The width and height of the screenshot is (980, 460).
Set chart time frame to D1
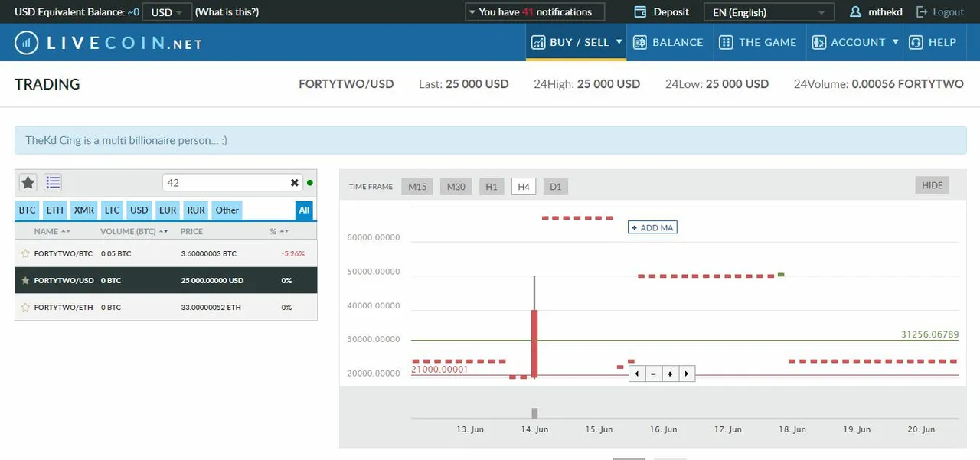[x=556, y=187]
